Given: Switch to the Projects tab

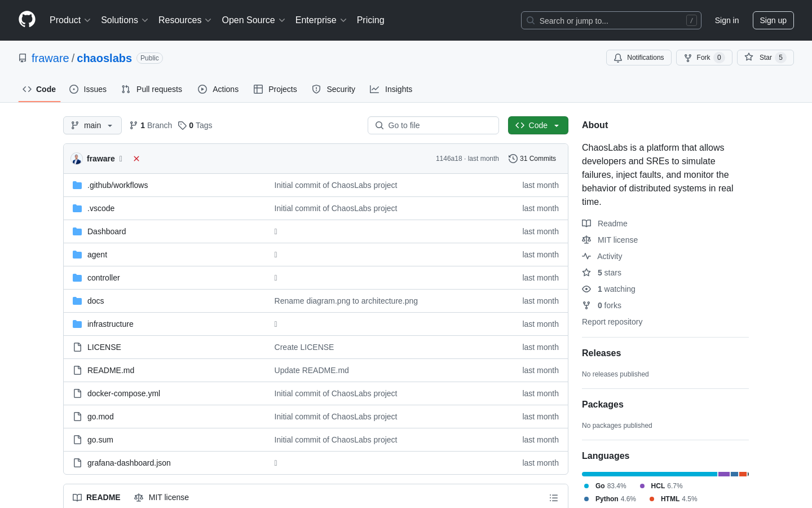Looking at the screenshot, I should click(275, 89).
